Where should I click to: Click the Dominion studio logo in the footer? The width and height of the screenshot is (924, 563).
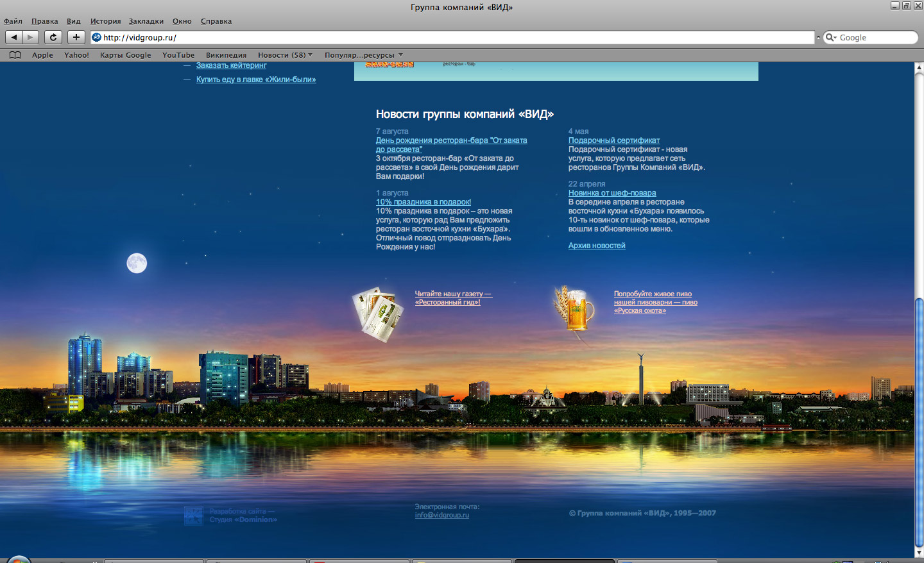(194, 516)
